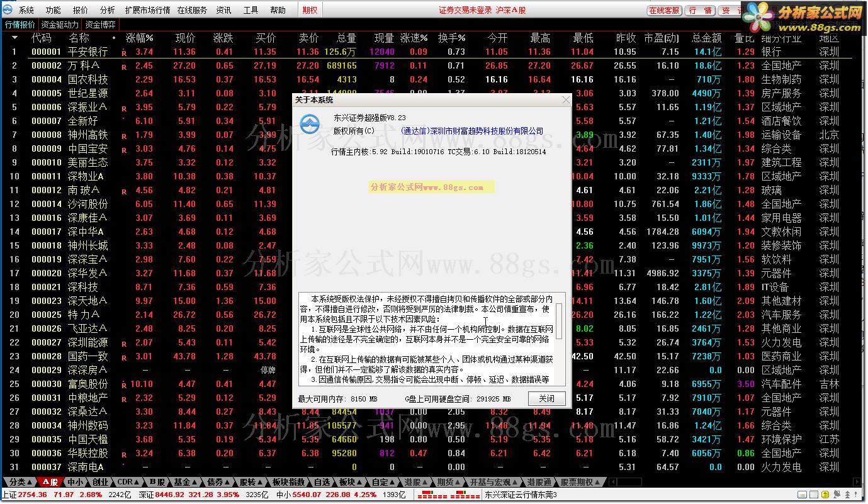This screenshot has height=504, width=868.
Task: Click the small pin icon at the status bar end
Action: click(x=855, y=495)
